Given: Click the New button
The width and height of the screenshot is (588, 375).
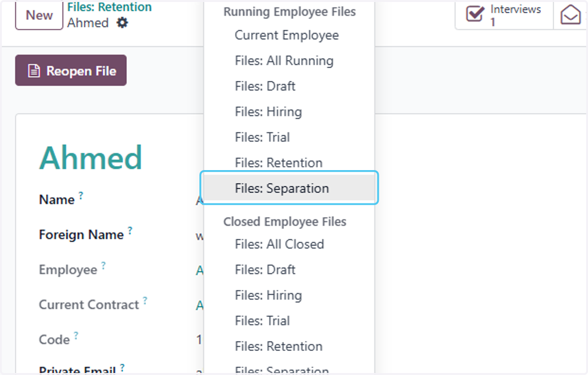Looking at the screenshot, I should [x=39, y=15].
